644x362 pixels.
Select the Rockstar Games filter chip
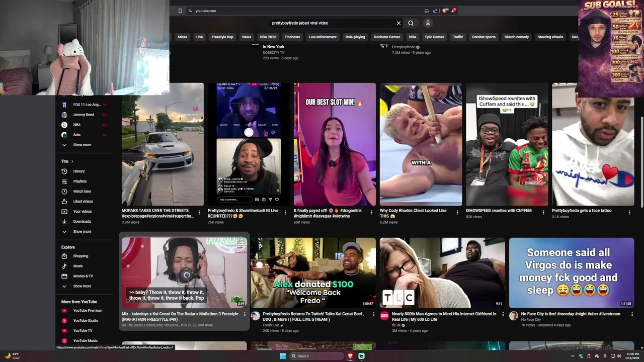coord(387,37)
